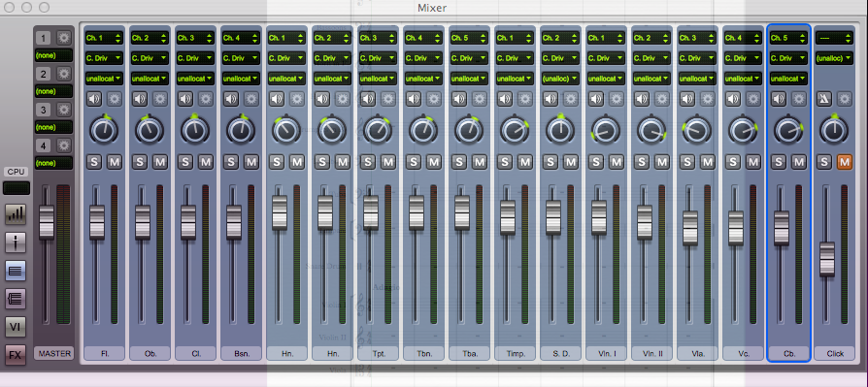Click the speaker icon on Cb. strip

point(778,99)
